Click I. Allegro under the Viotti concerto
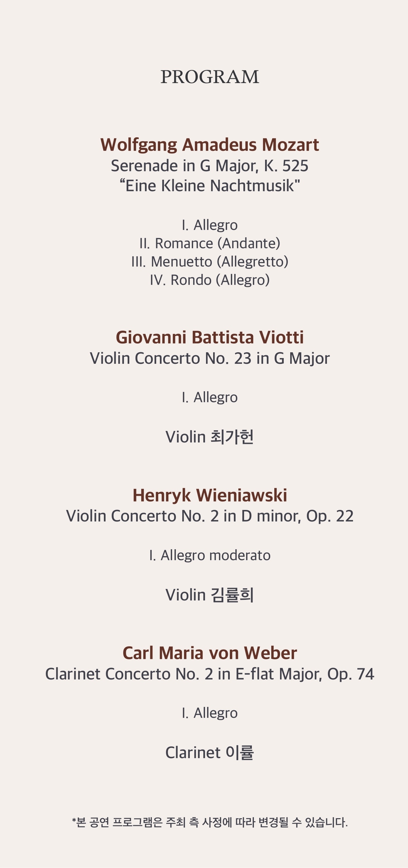Screen dimensions: 408x868 [209, 397]
